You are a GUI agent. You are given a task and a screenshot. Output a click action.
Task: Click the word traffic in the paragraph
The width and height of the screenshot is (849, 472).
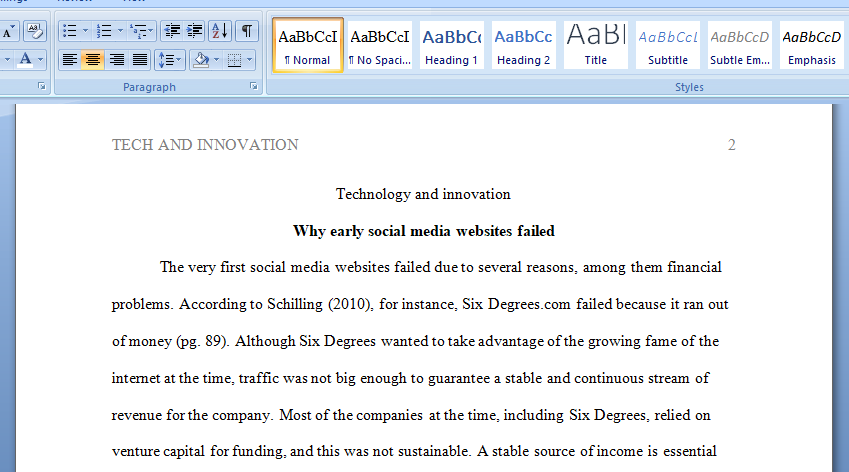(x=259, y=378)
